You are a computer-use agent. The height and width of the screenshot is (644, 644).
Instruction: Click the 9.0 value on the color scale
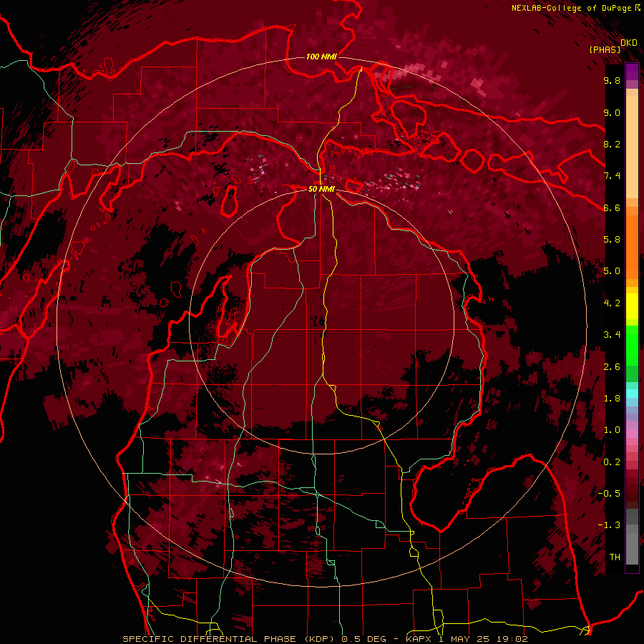(x=612, y=112)
